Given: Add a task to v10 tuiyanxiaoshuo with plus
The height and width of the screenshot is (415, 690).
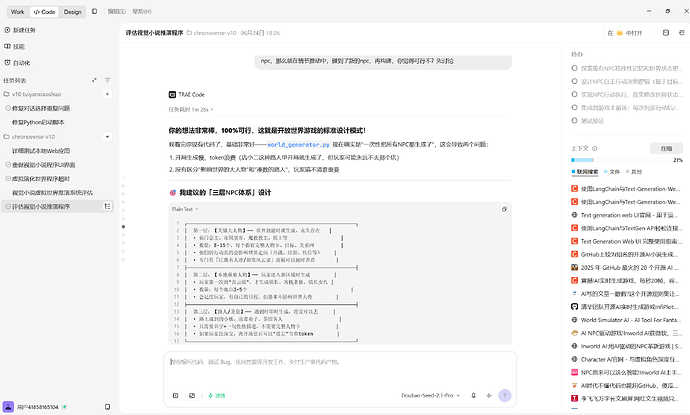Looking at the screenshot, I should point(107,94).
